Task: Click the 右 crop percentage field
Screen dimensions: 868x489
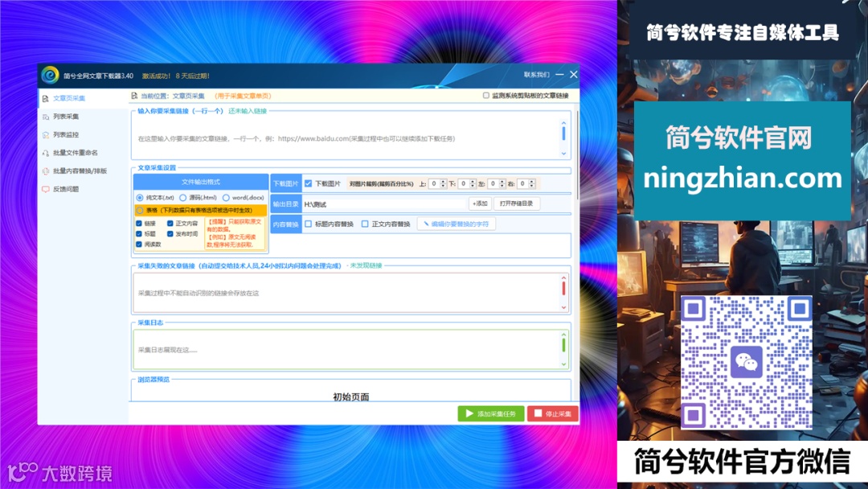Action: [x=523, y=183]
